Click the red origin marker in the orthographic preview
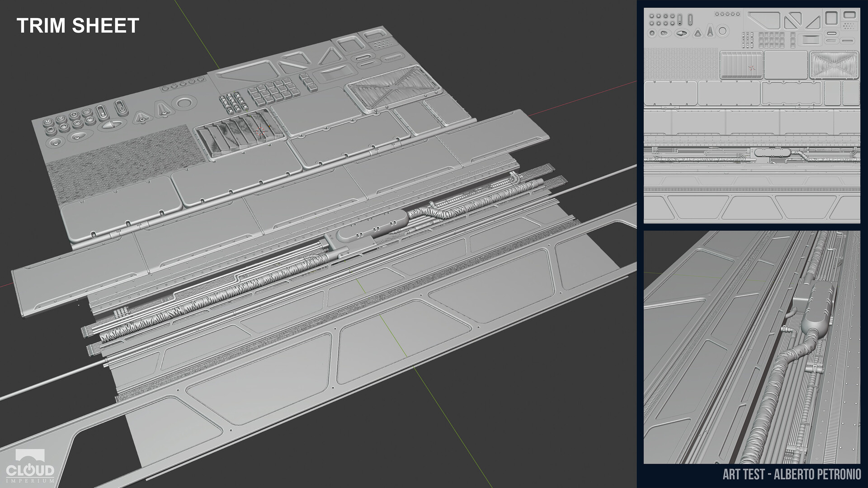 752,68
